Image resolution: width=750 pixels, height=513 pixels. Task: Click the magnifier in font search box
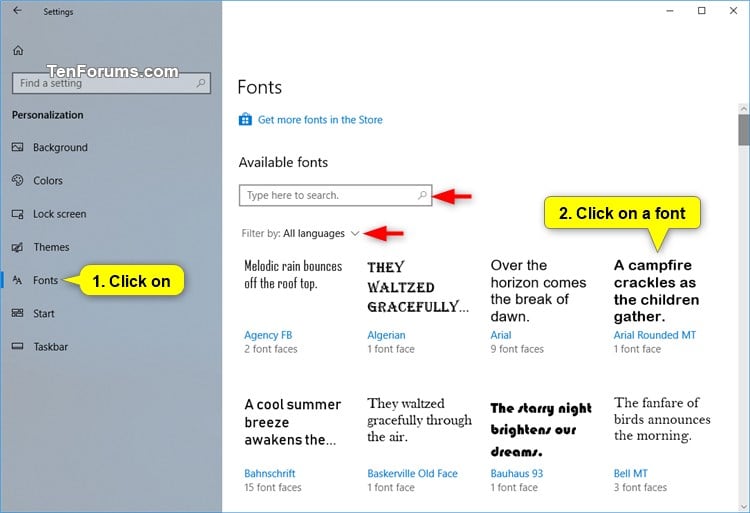coord(422,195)
